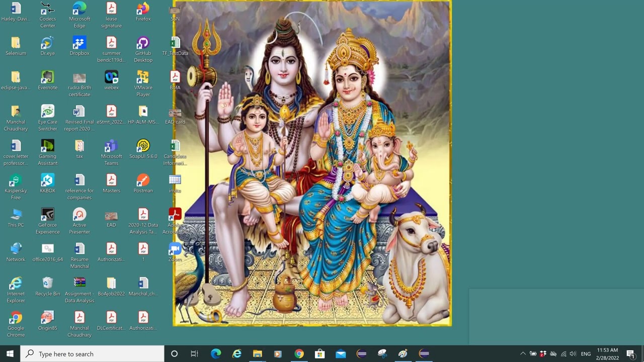Select the tax folder icon
This screenshot has width=644, height=362.
(x=79, y=149)
